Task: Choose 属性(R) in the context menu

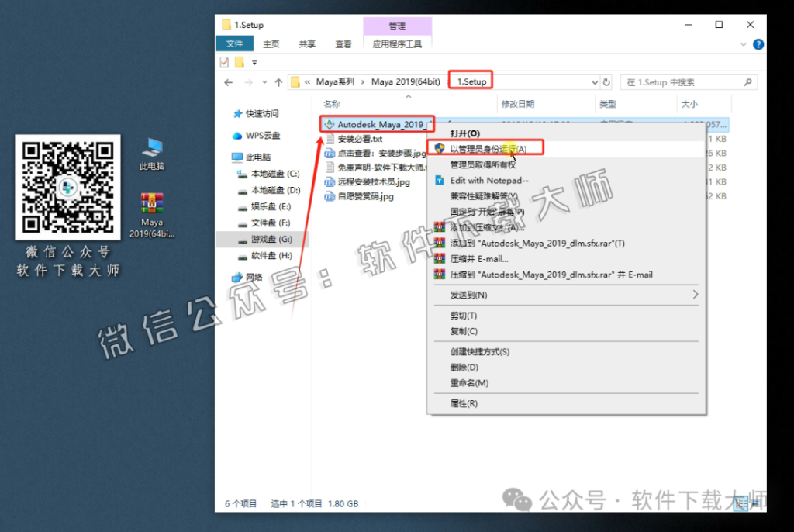Action: click(464, 403)
